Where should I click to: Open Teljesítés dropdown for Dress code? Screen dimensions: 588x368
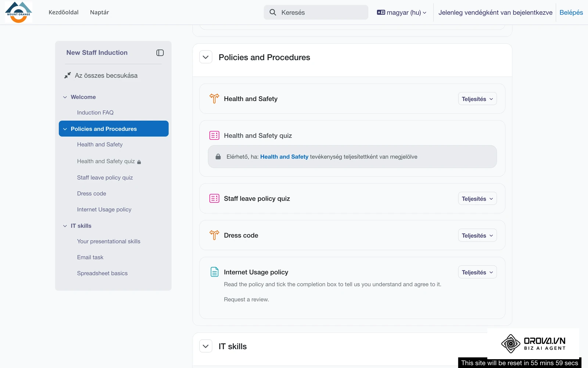[x=477, y=235]
